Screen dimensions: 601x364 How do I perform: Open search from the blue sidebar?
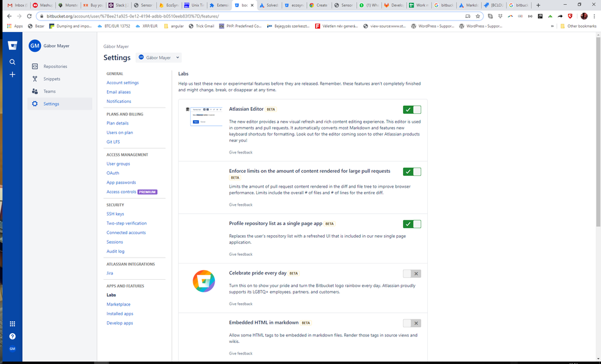pos(12,62)
